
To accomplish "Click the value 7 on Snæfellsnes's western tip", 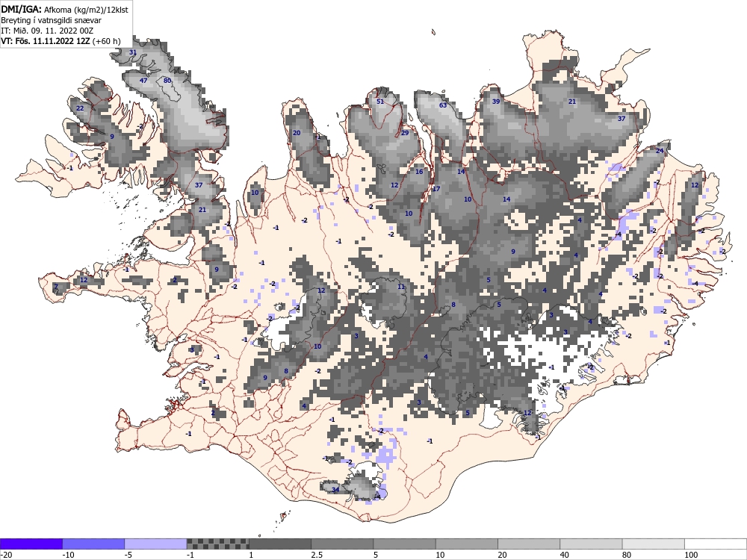I will 56,286.
